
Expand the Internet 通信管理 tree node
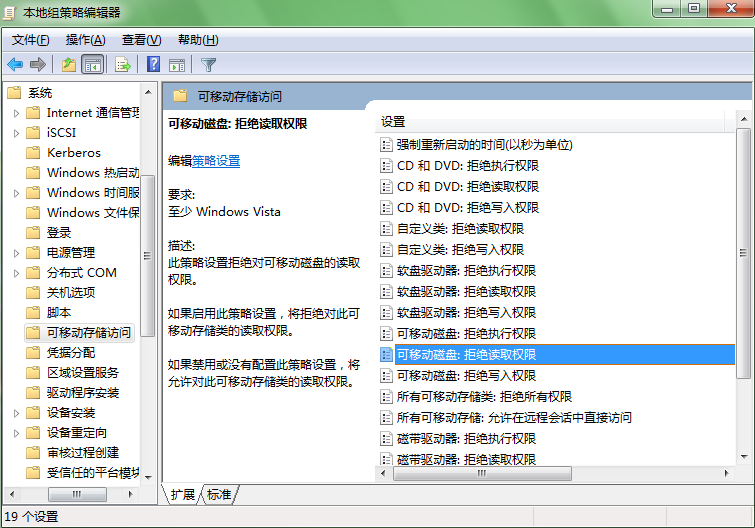[16, 113]
